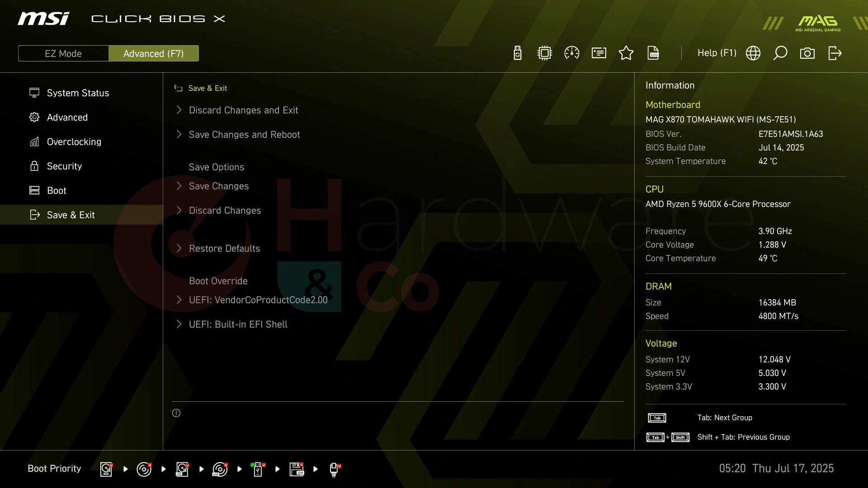This screenshot has height=488, width=868.
Task: Click the back arrow icon beside Save & Exit breadcrumb
Action: point(178,89)
